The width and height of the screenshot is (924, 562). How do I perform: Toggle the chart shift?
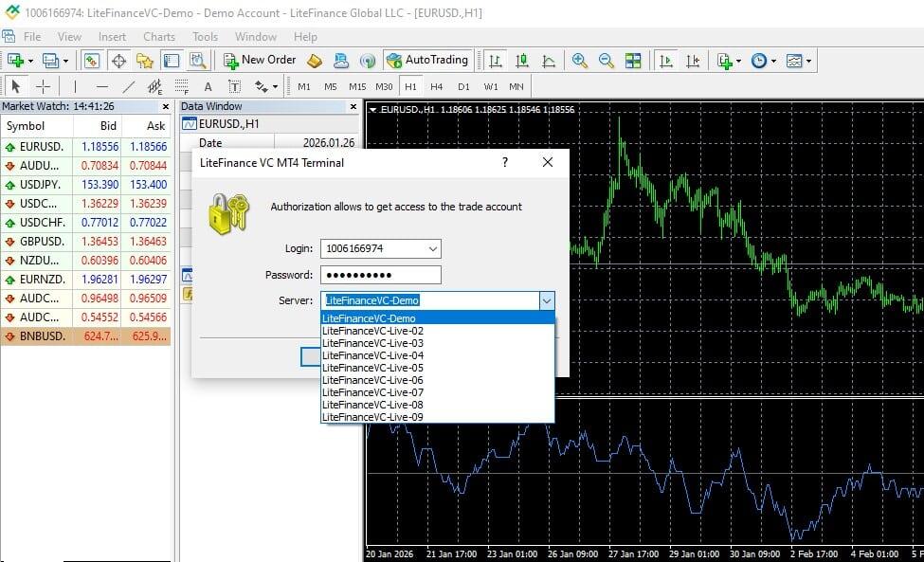coord(695,60)
